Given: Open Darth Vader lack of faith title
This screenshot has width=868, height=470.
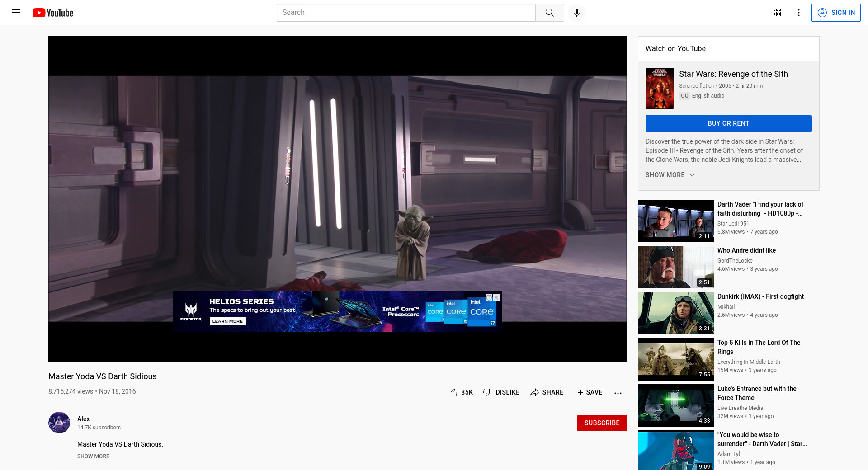Looking at the screenshot, I should click(760, 209).
